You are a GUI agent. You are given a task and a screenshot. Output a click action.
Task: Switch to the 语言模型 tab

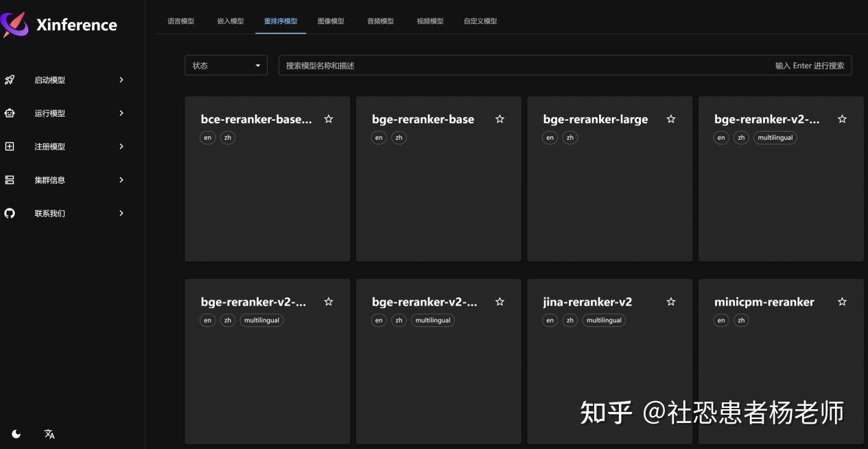click(x=180, y=21)
